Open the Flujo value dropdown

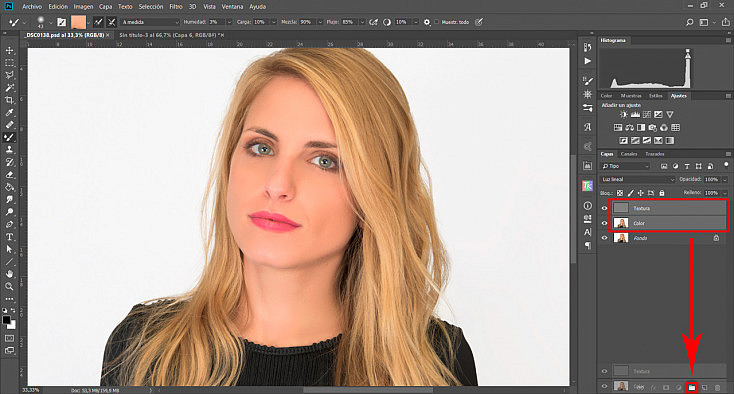362,22
